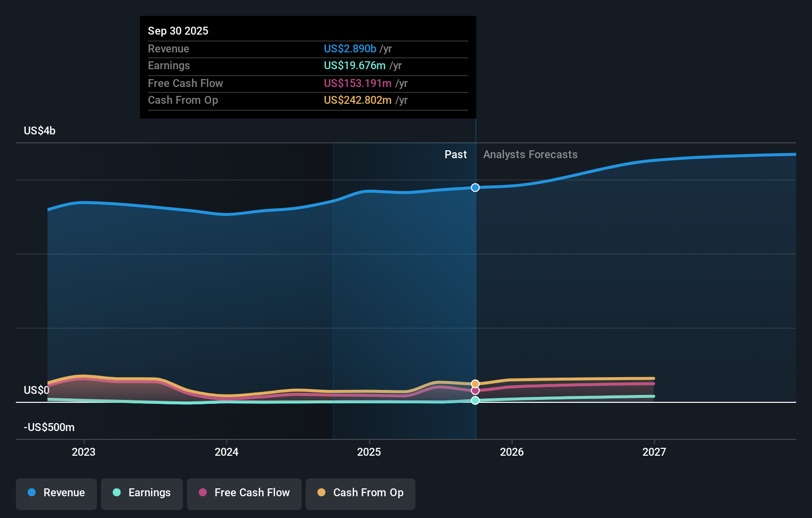Click the orange Cash From Op dot
Viewport: 812px width, 518px height.
tap(322, 493)
